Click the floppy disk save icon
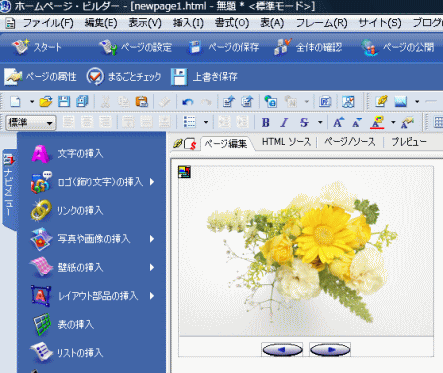Image resolution: width=443 pixels, height=373 pixels. [64, 102]
